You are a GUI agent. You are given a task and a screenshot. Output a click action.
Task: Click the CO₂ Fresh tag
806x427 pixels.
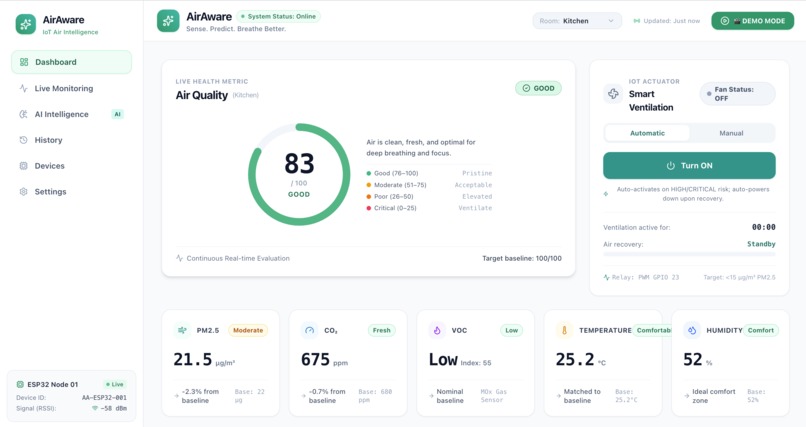tap(381, 330)
